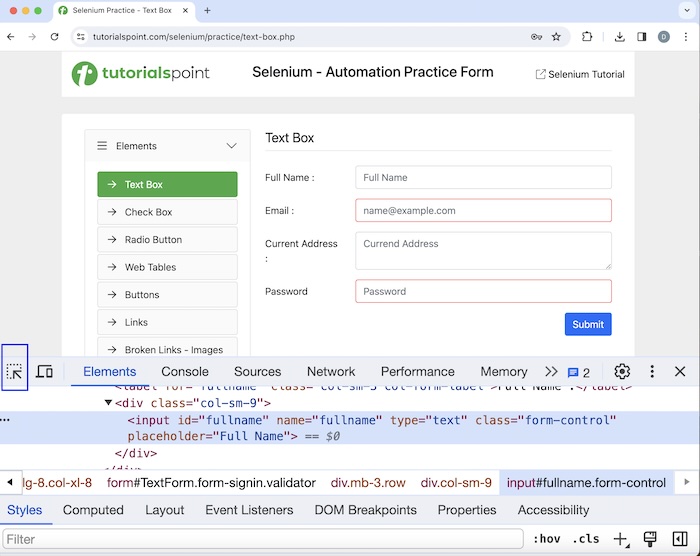Collapse the Elements accordion chevron
The height and width of the screenshot is (556, 700).
click(x=232, y=146)
